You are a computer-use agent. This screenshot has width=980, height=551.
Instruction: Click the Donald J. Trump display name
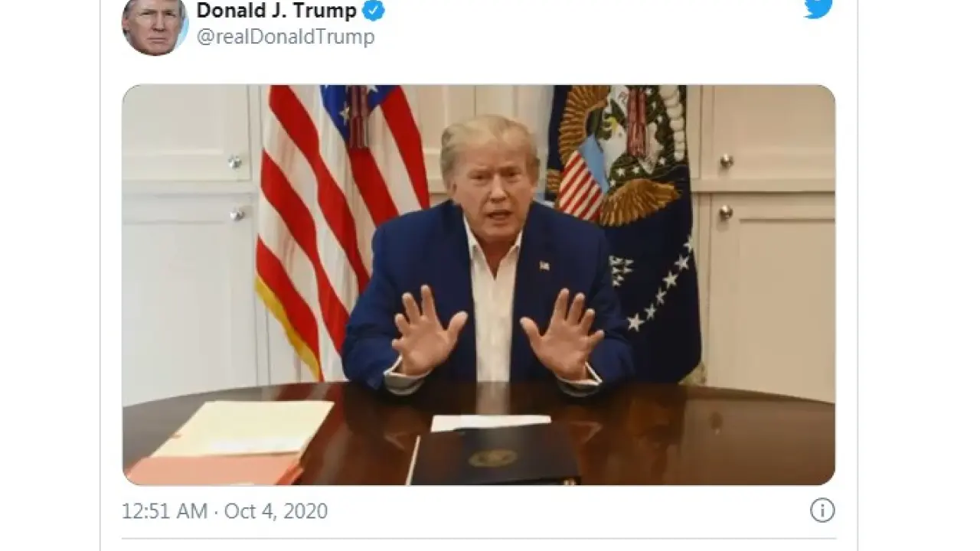276,10
